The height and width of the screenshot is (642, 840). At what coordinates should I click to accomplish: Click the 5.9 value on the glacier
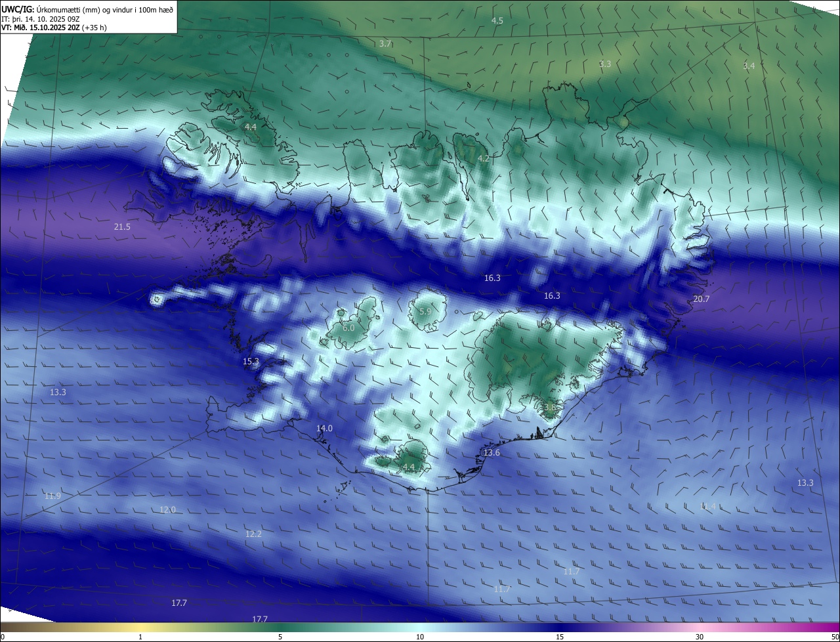tap(425, 311)
